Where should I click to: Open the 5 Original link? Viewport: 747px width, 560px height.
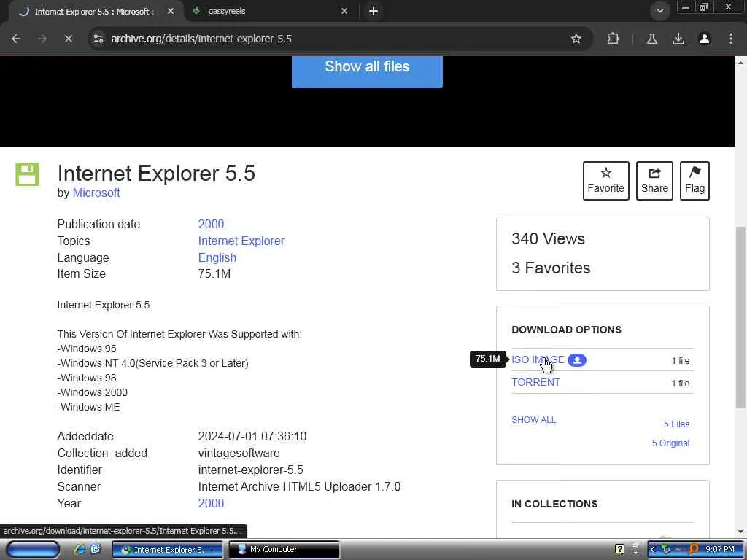[671, 443]
